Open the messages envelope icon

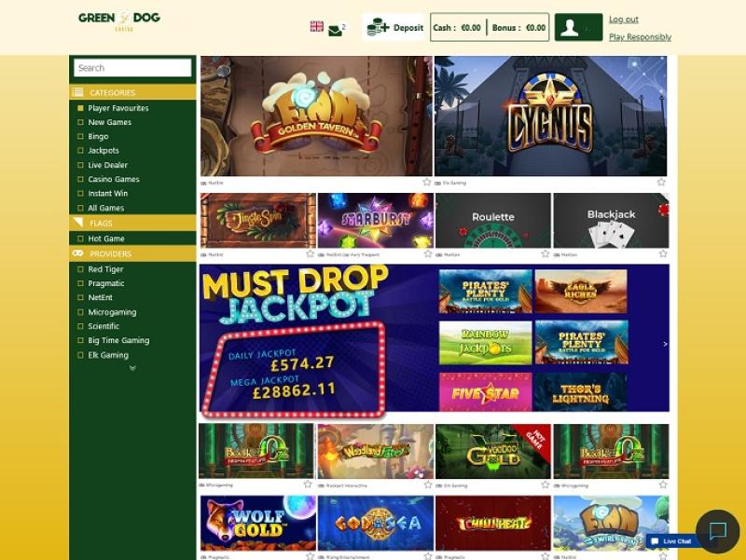tap(336, 31)
